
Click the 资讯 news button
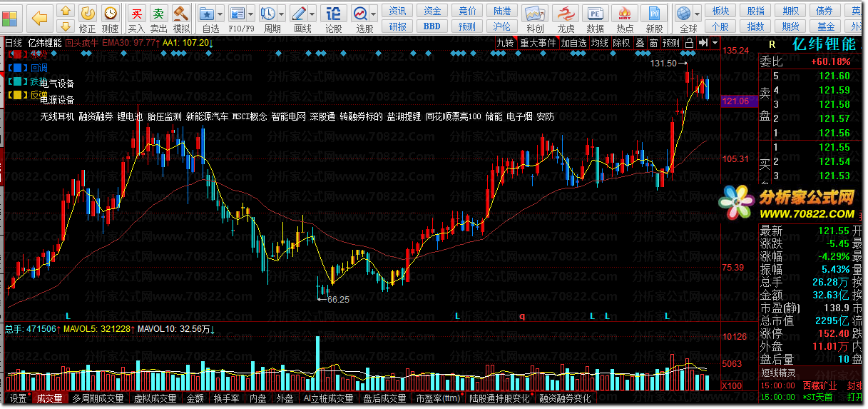(x=398, y=11)
